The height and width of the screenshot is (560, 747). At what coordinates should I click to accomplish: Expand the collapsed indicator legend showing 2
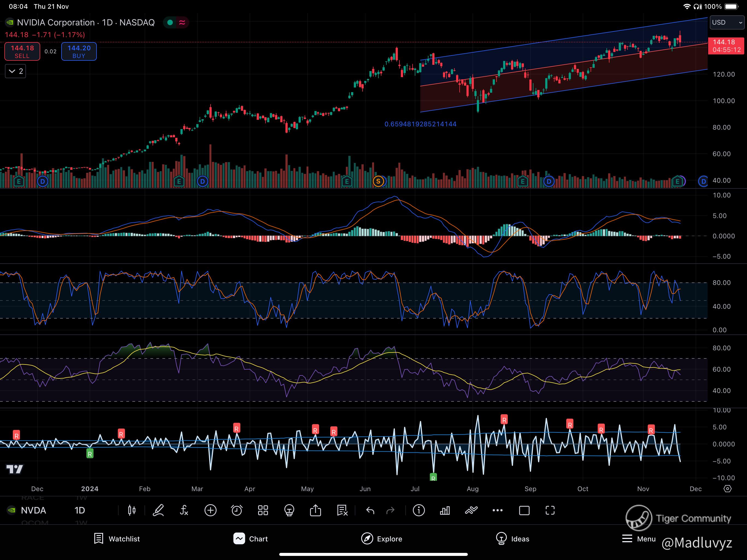(x=16, y=71)
